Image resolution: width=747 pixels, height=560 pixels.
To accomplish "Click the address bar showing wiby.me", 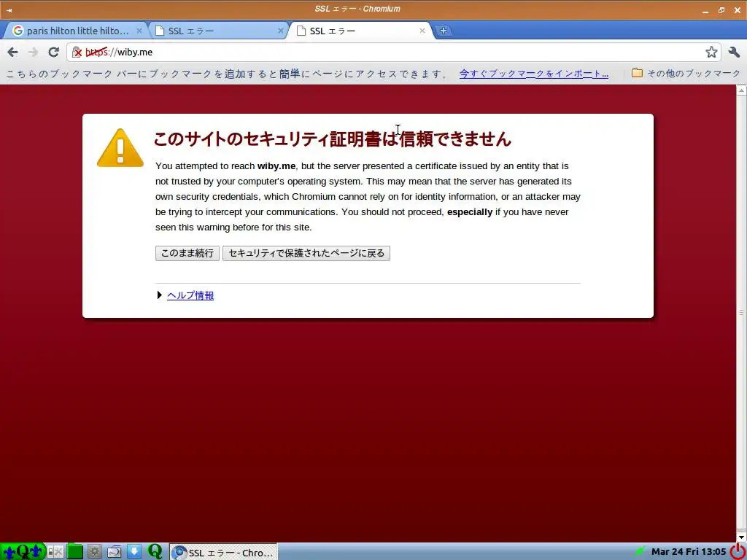I will 393,52.
